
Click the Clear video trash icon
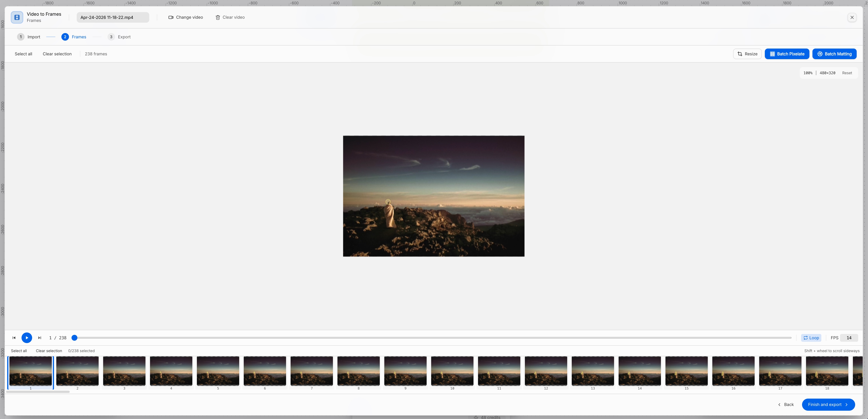pos(218,17)
